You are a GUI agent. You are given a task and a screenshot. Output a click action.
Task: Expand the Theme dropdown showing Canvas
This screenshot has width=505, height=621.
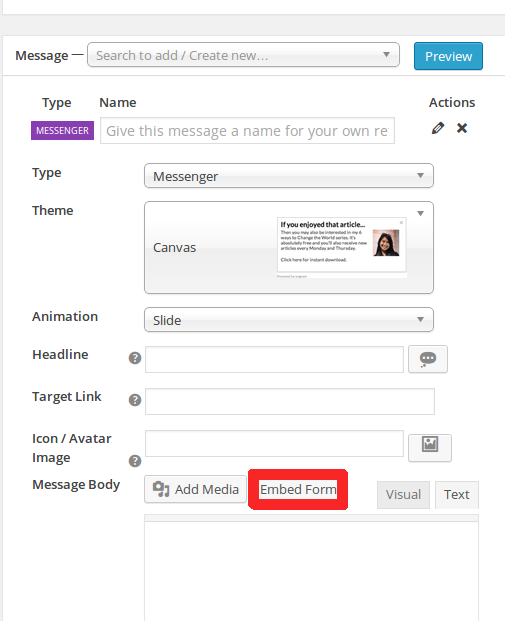pyautogui.click(x=289, y=248)
